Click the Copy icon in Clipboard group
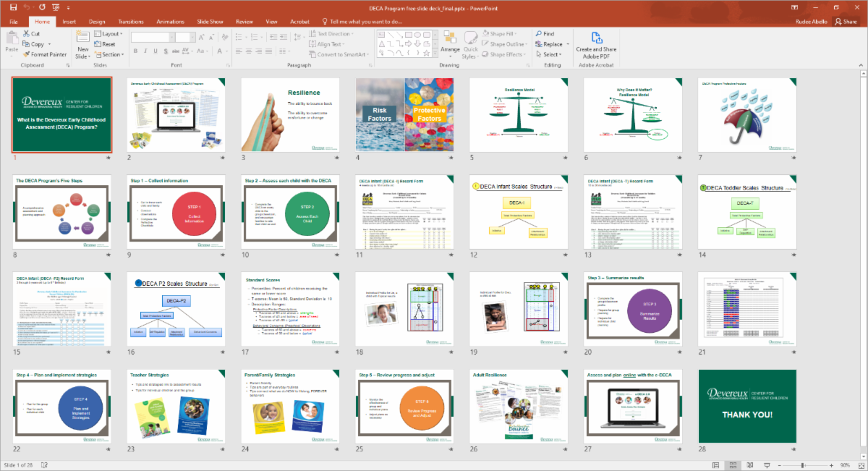Image resolution: width=868 pixels, height=471 pixels. click(26, 43)
